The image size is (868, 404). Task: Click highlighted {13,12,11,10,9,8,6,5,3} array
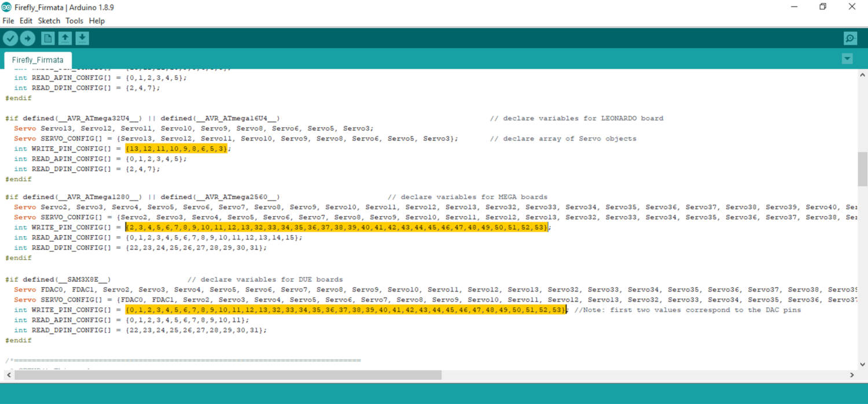[178, 149]
